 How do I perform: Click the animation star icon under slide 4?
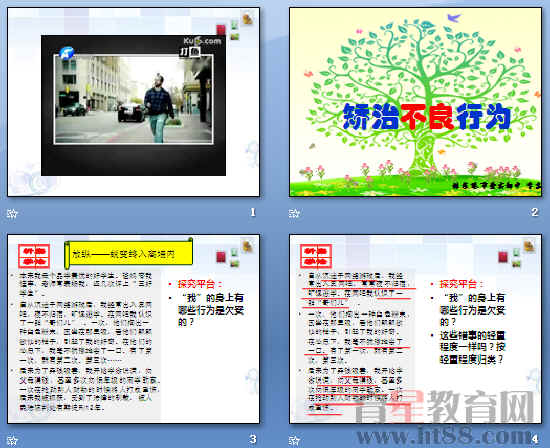pos(294,440)
